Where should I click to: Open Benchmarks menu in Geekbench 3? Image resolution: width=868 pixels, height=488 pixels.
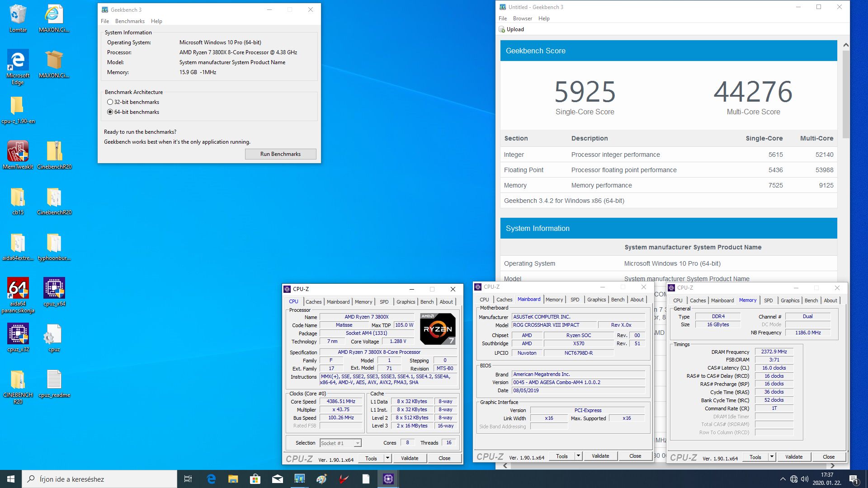[130, 21]
